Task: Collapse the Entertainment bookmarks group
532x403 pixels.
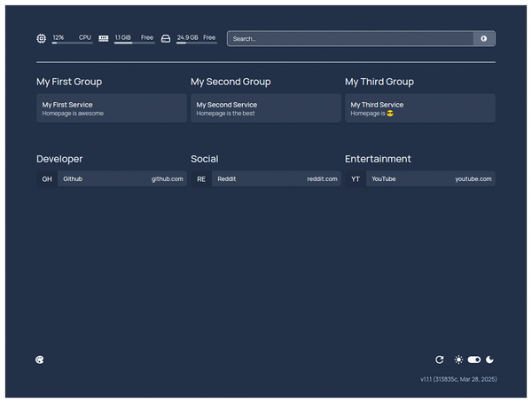Action: (378, 159)
